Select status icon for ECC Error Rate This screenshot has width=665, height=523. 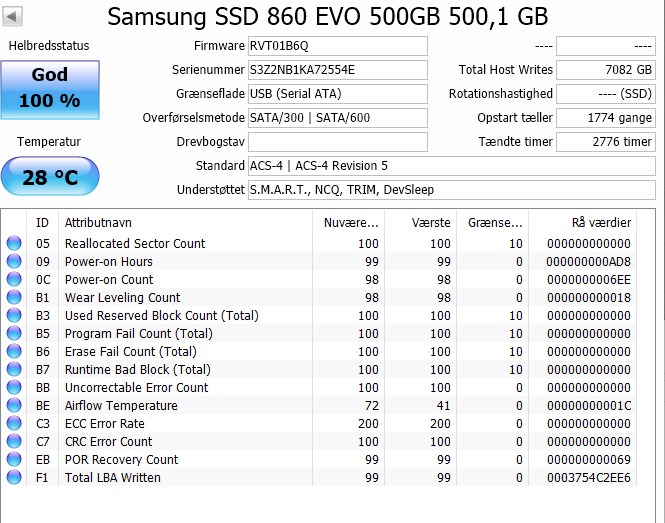coord(14,423)
